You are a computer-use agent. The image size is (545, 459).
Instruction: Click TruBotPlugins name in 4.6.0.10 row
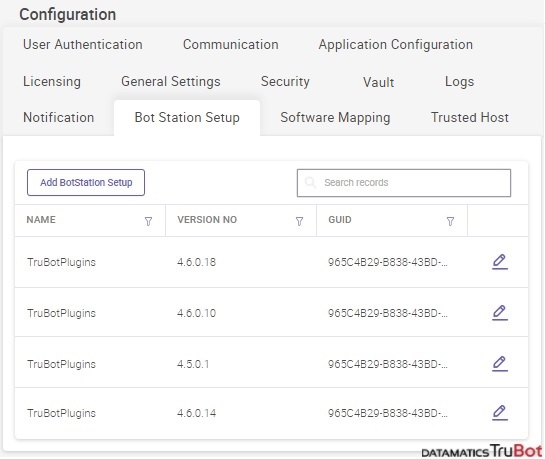pos(61,313)
